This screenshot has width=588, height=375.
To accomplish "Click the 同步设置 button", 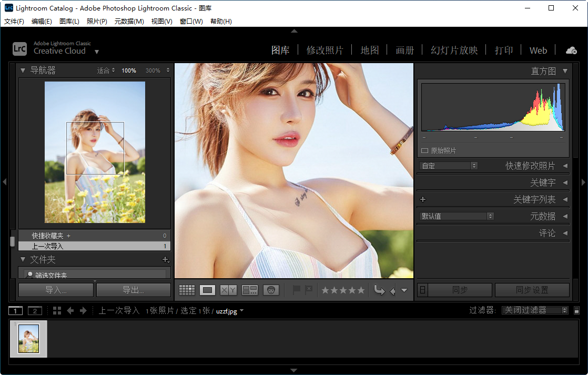I will point(532,289).
